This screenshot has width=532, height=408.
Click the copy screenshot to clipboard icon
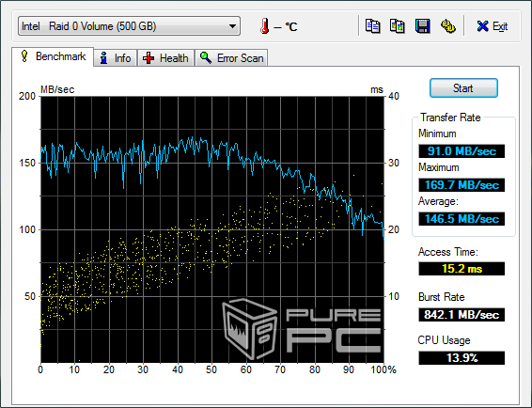pos(397,26)
